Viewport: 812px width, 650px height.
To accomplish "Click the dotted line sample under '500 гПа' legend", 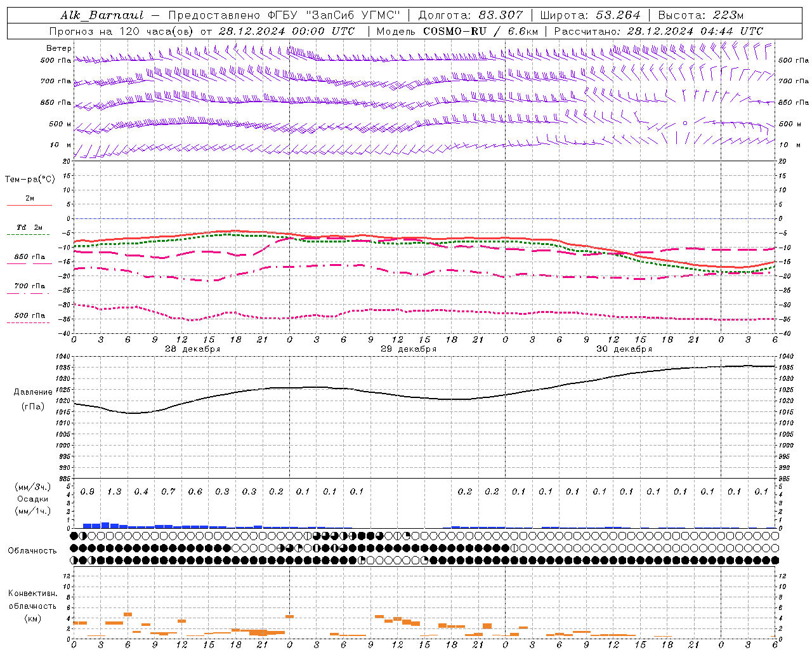I will click(x=29, y=322).
